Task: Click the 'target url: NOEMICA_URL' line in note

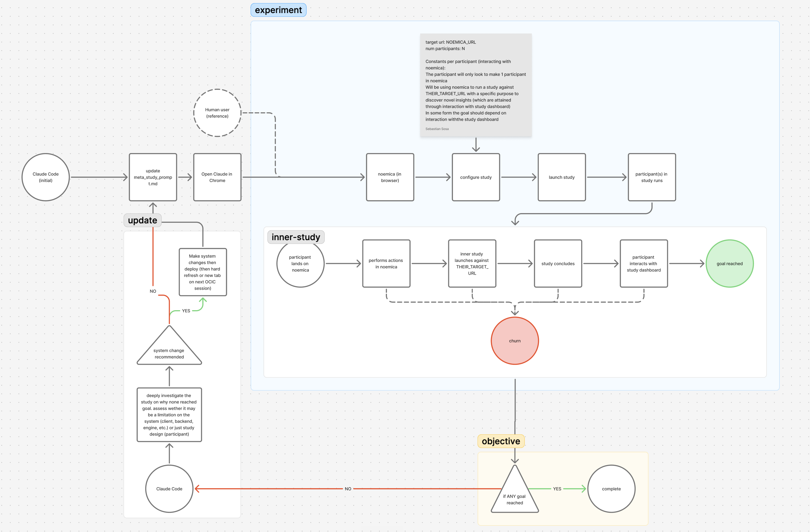Action: click(450, 42)
